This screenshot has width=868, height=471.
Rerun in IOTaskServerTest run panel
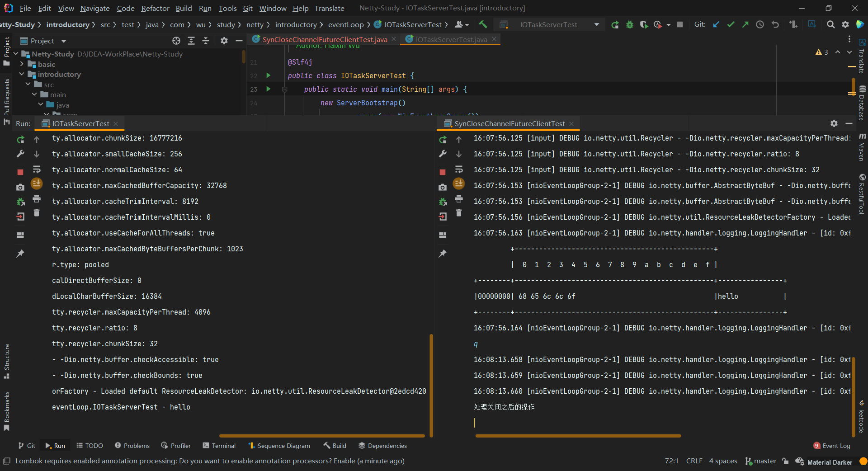20,140
